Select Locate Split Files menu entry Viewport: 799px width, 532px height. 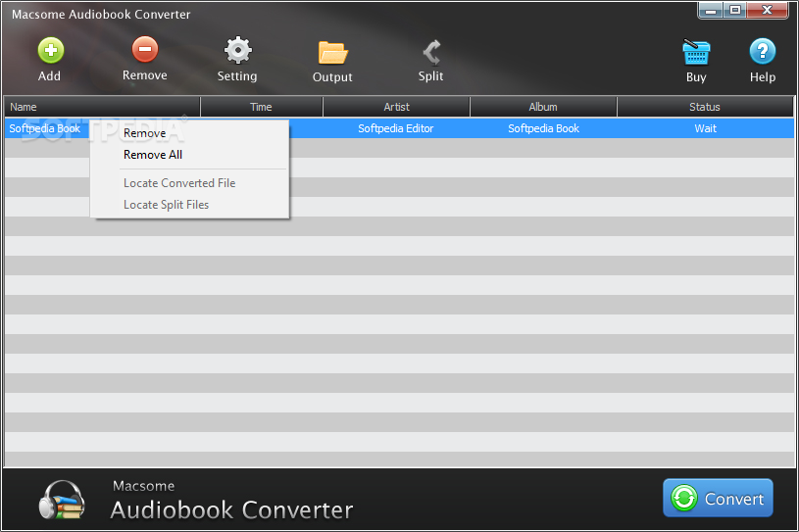point(166,205)
